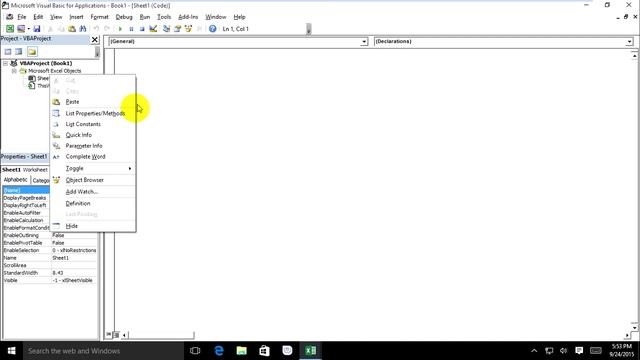
Task: Click the Reset (stop) toolbar icon
Action: pyautogui.click(x=142, y=29)
